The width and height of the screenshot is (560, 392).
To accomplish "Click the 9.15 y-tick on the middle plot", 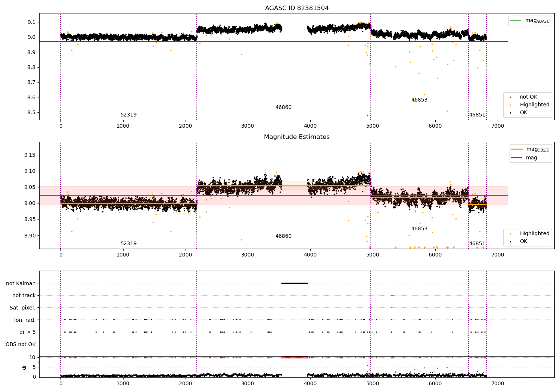I will 30,155.
